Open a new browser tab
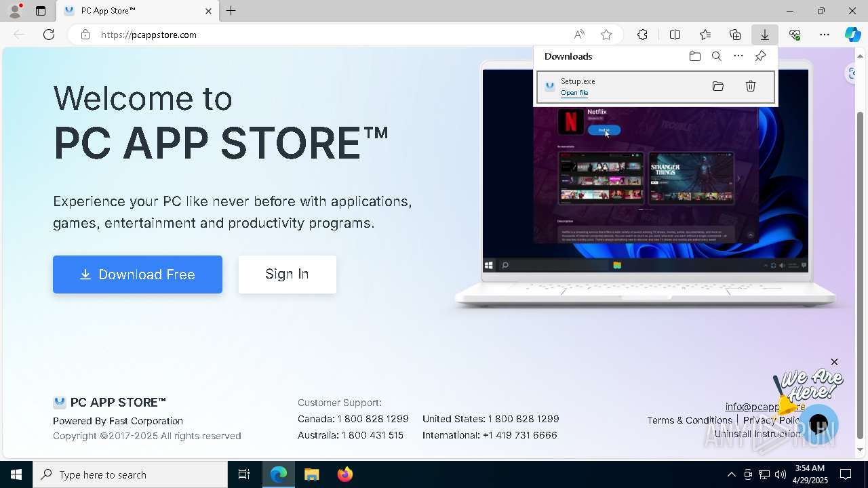The height and width of the screenshot is (488, 868). click(231, 11)
